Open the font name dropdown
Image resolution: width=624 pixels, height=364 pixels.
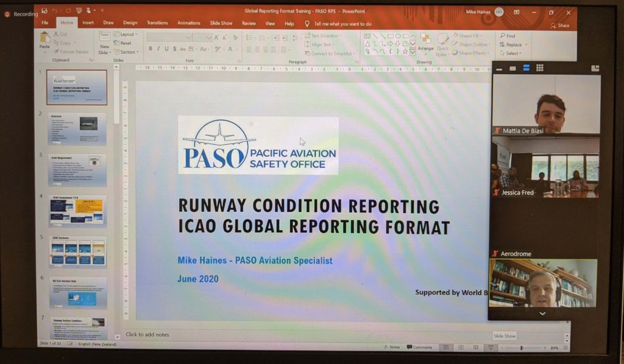click(189, 37)
